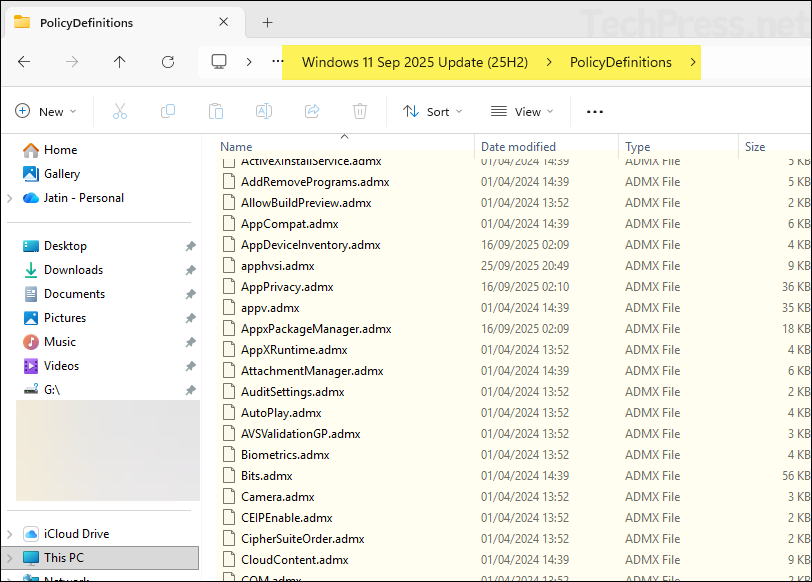Viewport: 812px width, 582px height.
Task: Select This PC in the navigation pane
Action: [60, 557]
